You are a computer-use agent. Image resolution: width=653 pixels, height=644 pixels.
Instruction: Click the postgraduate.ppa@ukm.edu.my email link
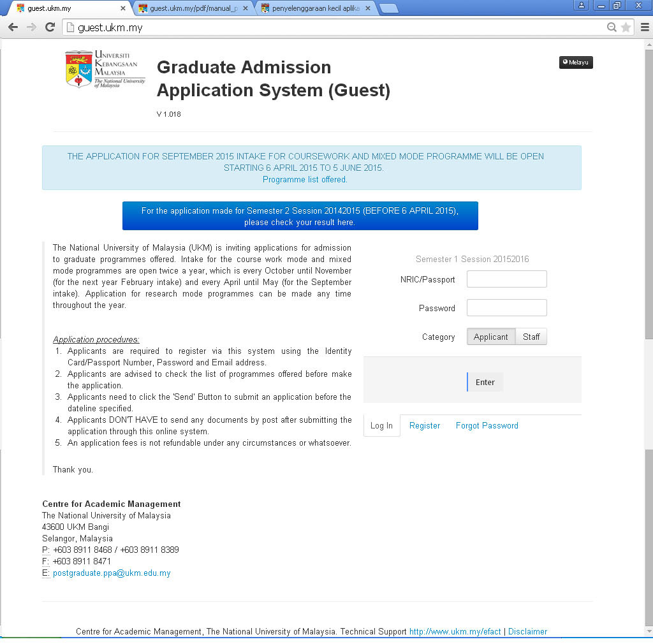click(x=112, y=573)
